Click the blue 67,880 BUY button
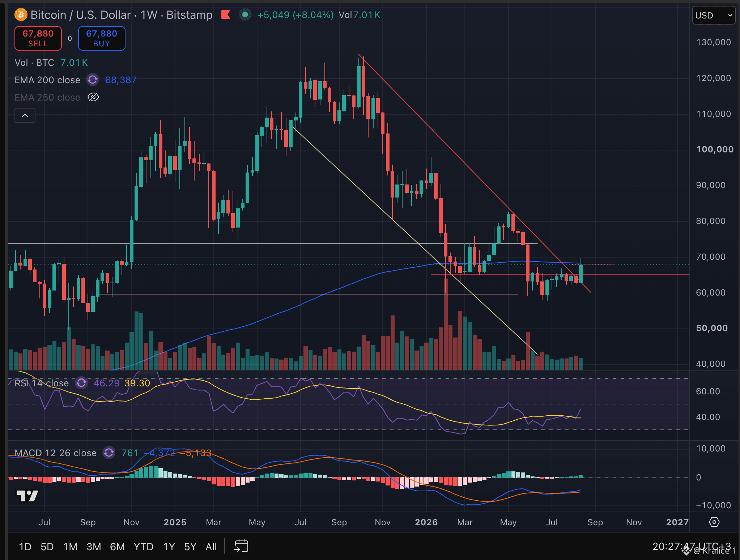 [x=102, y=38]
